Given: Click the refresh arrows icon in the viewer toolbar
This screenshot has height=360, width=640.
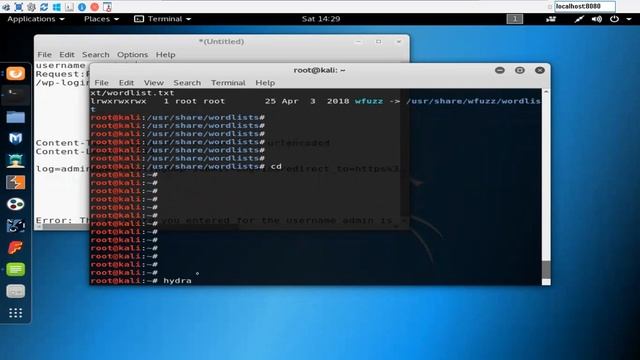Looking at the screenshot, I should pyautogui.click(x=44, y=7).
